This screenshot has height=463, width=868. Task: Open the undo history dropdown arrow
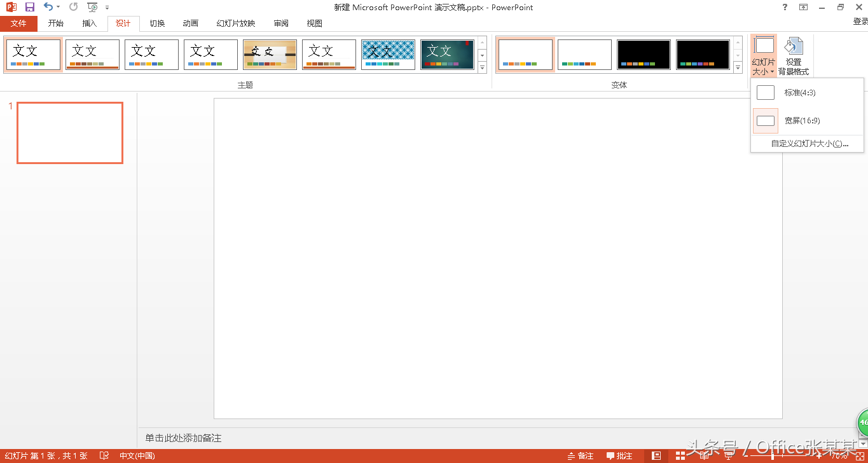pyautogui.click(x=58, y=7)
